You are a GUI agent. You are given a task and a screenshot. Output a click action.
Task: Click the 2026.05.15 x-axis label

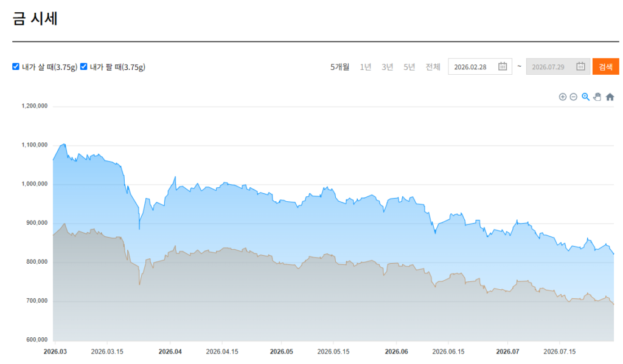point(333,352)
